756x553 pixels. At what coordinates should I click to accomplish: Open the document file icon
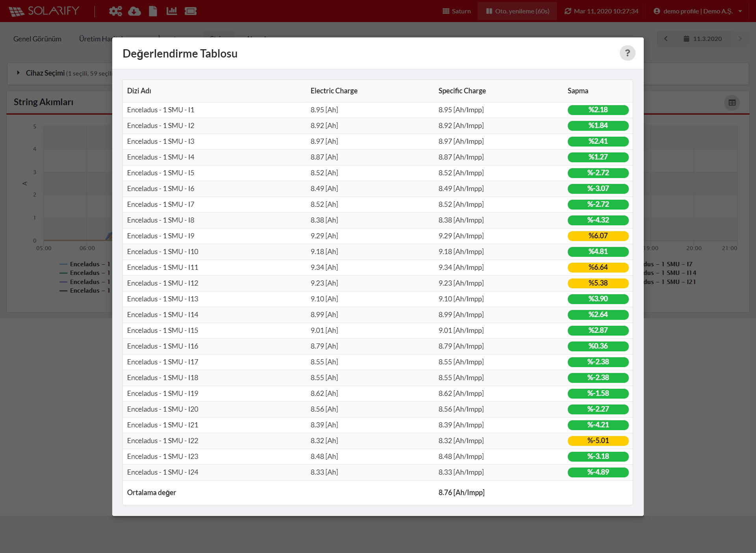tap(153, 11)
